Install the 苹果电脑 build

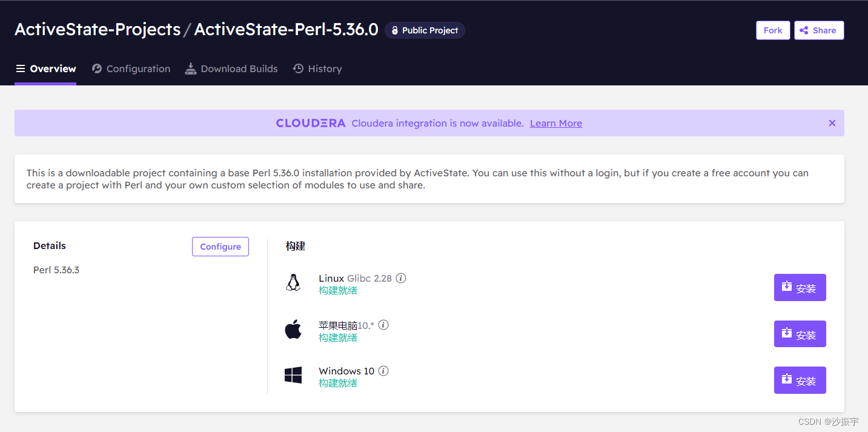point(800,334)
